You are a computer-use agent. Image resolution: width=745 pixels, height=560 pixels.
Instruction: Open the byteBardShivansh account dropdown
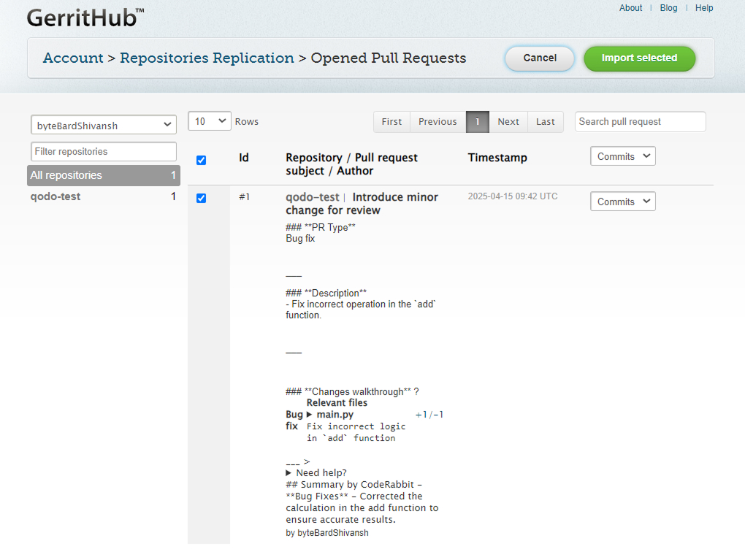104,125
